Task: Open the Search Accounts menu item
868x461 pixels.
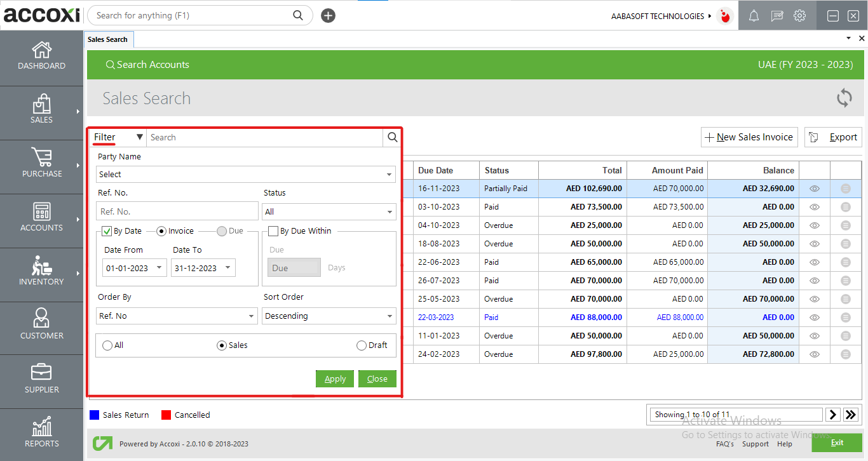Action: click(x=147, y=65)
